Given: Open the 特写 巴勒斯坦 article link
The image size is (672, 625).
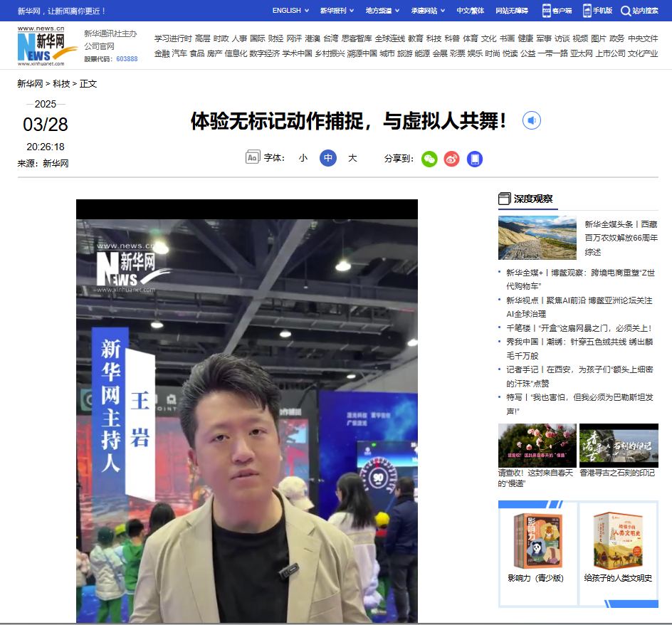Looking at the screenshot, I should [x=579, y=404].
